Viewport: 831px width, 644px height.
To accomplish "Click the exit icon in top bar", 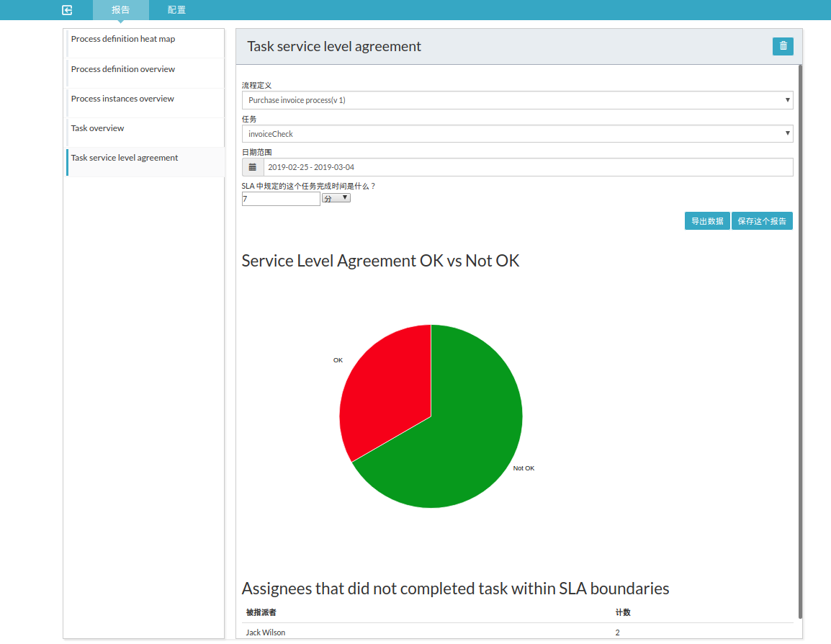I will point(67,10).
